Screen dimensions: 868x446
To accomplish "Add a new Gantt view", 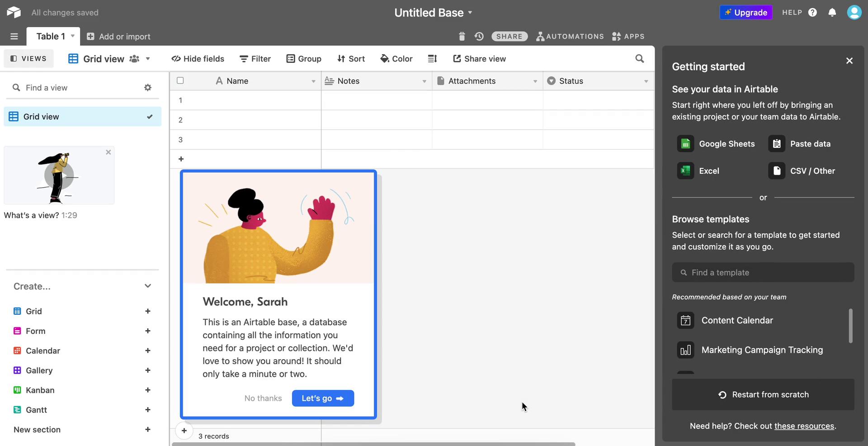I will (147, 410).
